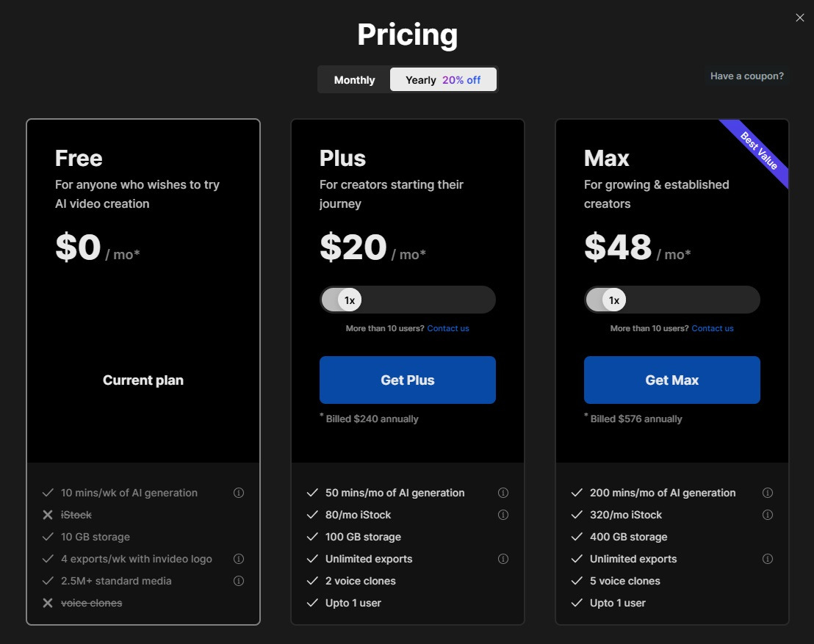Click info icon for Plus Unlimited exports
Viewport: 814px width, 644px height.
(503, 559)
